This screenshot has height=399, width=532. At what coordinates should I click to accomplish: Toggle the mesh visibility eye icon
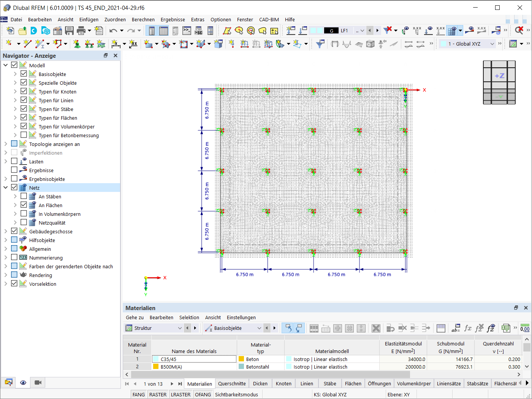(23, 382)
